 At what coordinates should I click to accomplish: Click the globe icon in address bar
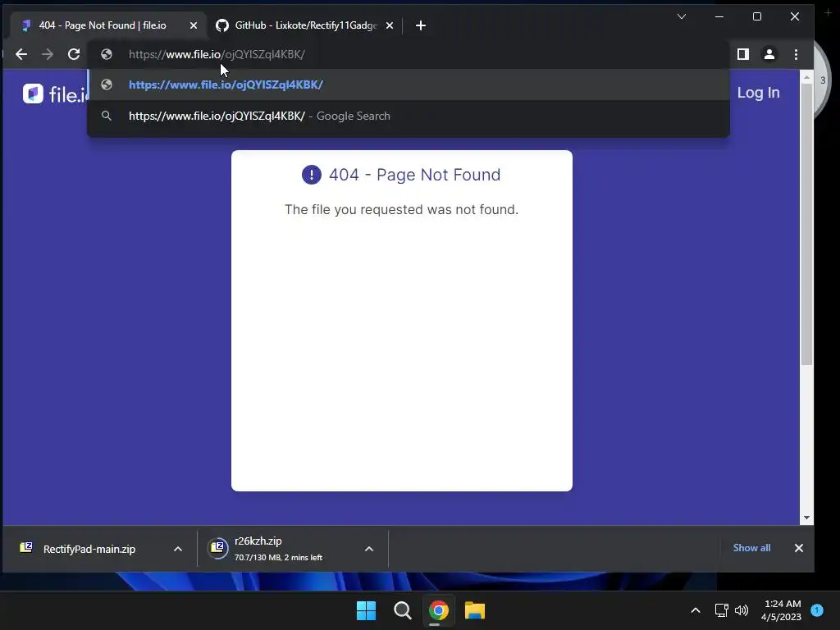click(x=106, y=54)
